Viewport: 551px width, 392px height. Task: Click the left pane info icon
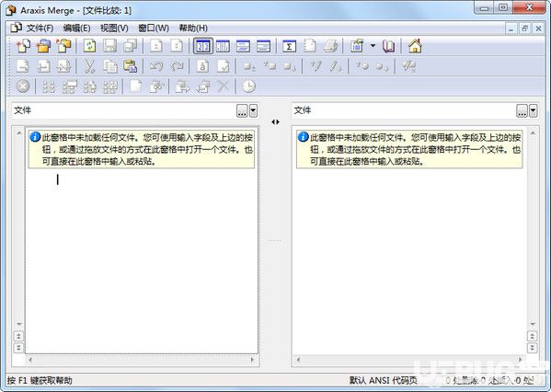[35, 137]
